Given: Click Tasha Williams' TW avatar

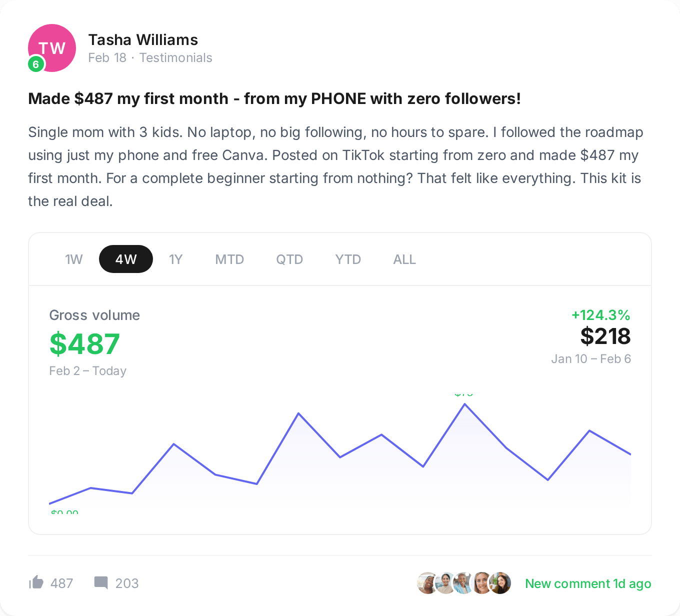Looking at the screenshot, I should coord(53,47).
